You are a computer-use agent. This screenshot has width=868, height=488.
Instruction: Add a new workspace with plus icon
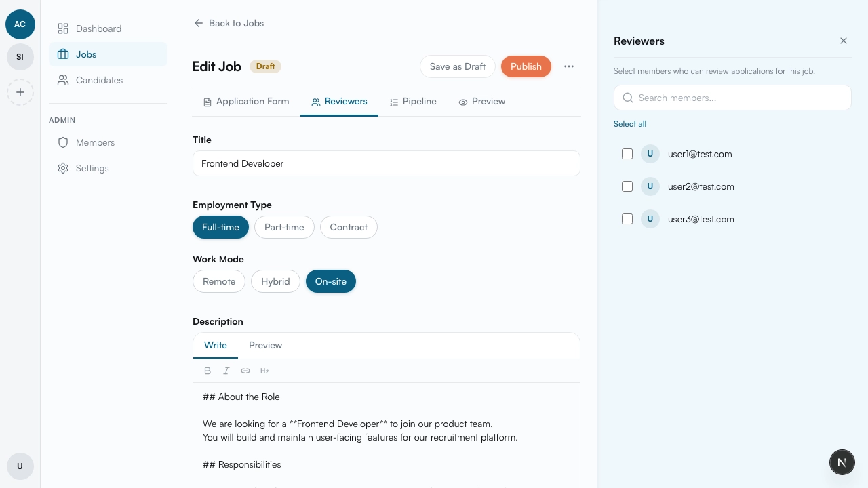(x=20, y=92)
